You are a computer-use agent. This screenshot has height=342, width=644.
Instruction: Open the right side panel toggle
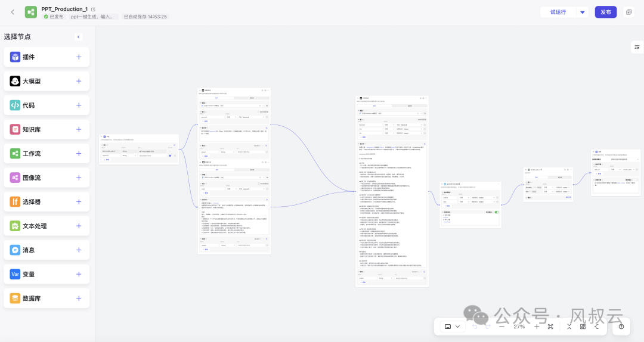[637, 47]
